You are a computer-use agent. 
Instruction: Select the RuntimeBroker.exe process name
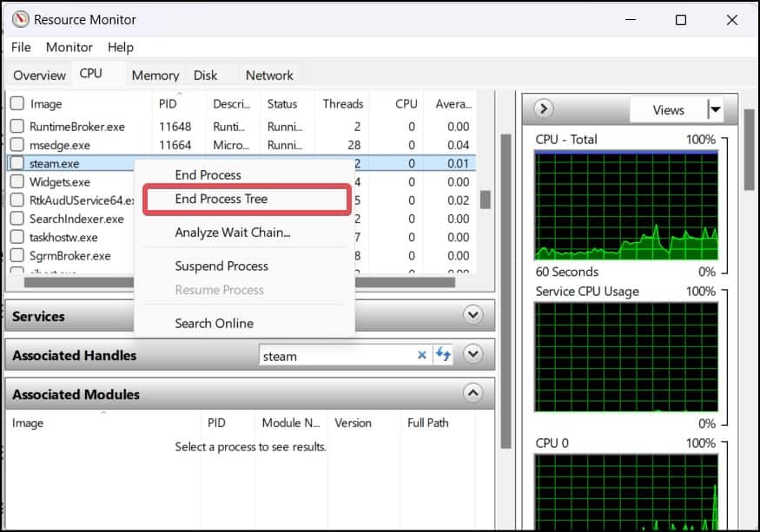(x=77, y=127)
